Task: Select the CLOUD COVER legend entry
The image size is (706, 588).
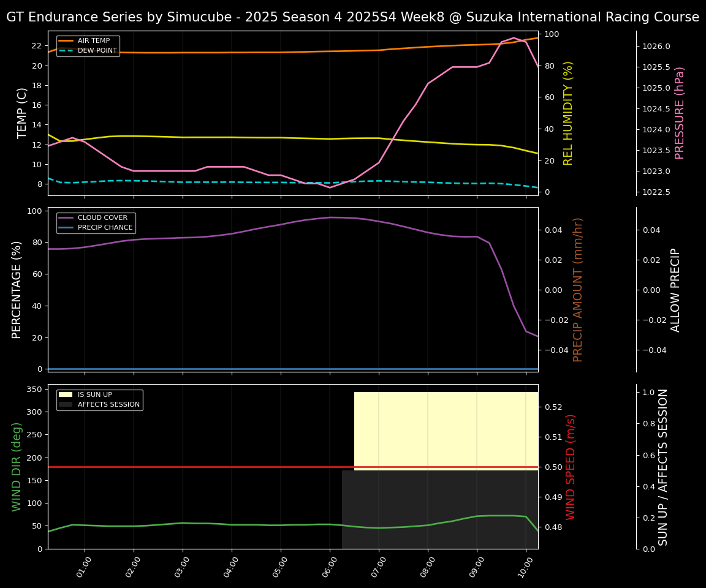Action: [x=102, y=217]
